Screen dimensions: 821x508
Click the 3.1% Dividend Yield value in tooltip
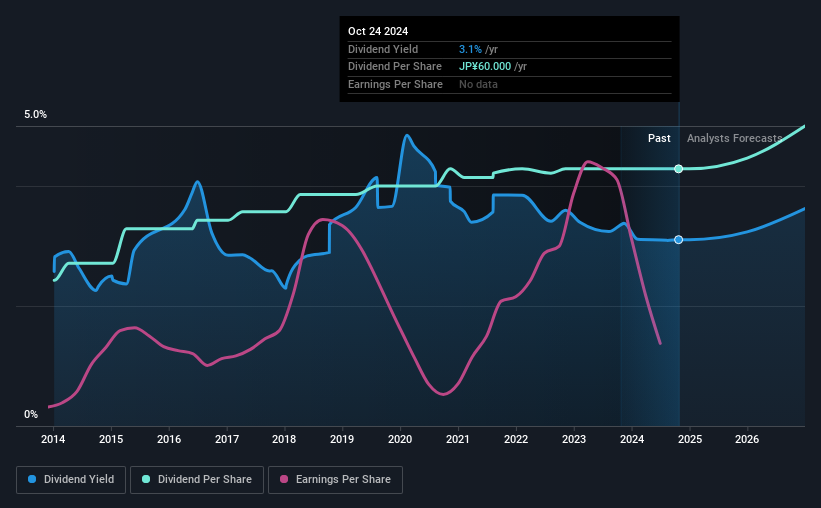tap(470, 49)
